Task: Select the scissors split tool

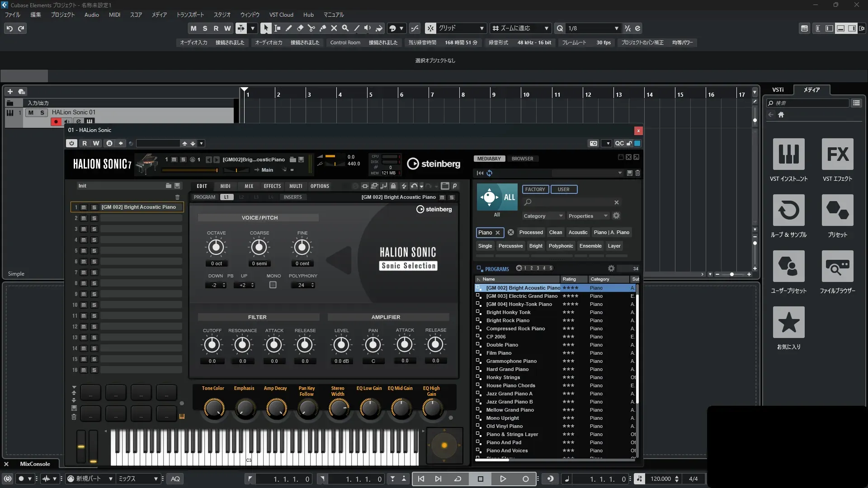Action: point(311,28)
